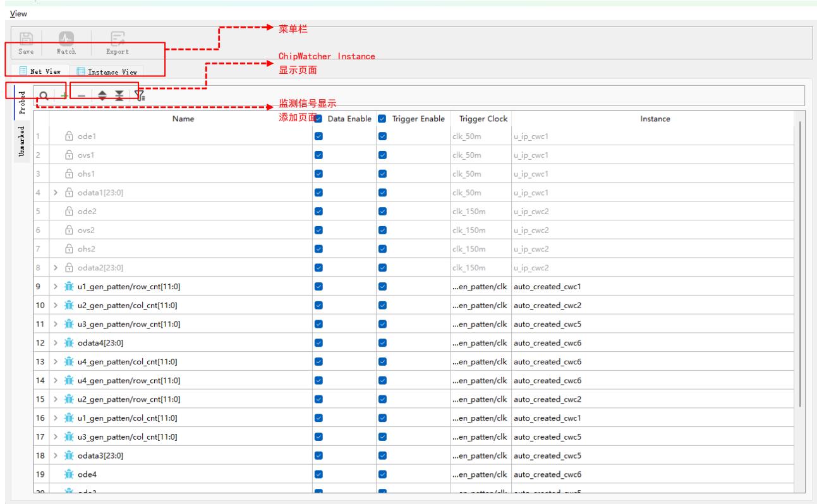This screenshot has width=817, height=504.
Task: Click the bug icon of odata3[23:0]
Action: 70,455
